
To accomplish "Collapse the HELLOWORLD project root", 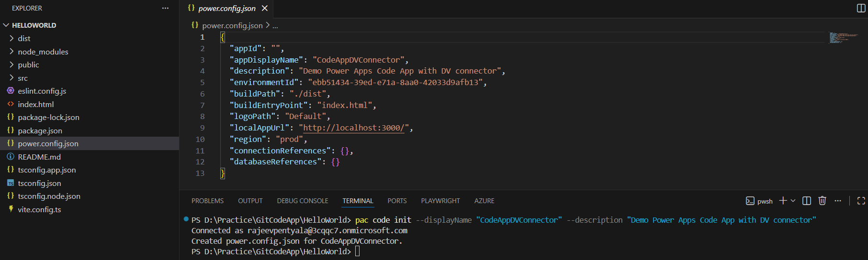I will (34, 25).
